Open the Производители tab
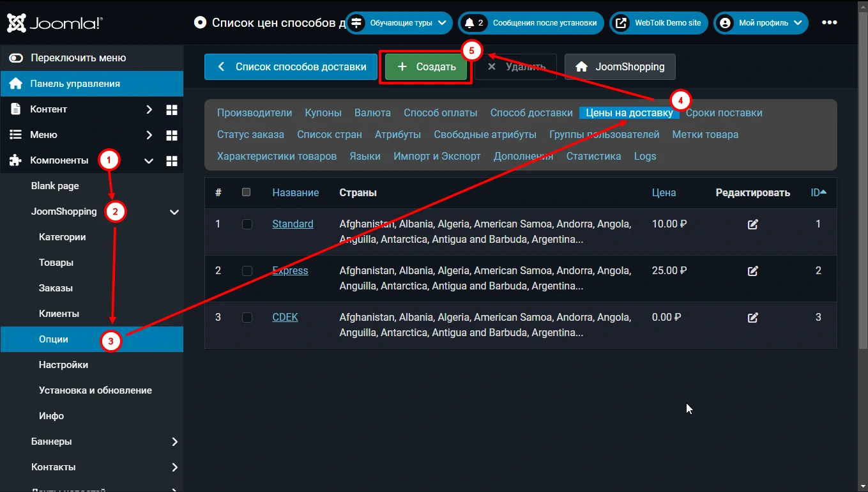Viewport: 868px width, 492px height. [254, 113]
